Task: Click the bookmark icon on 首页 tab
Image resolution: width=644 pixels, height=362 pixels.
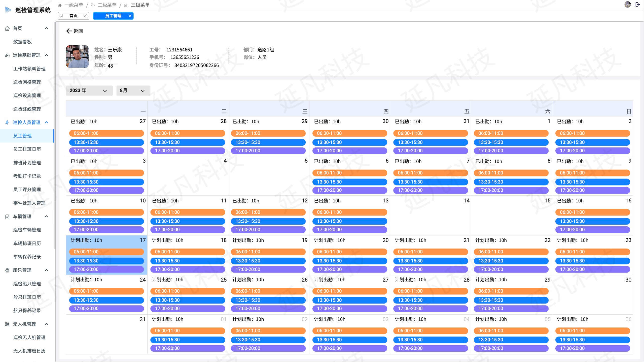Action: click(61, 16)
